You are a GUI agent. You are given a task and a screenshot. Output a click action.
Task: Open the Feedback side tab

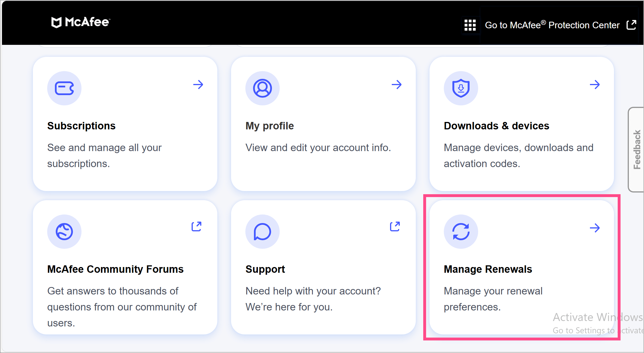pyautogui.click(x=637, y=149)
